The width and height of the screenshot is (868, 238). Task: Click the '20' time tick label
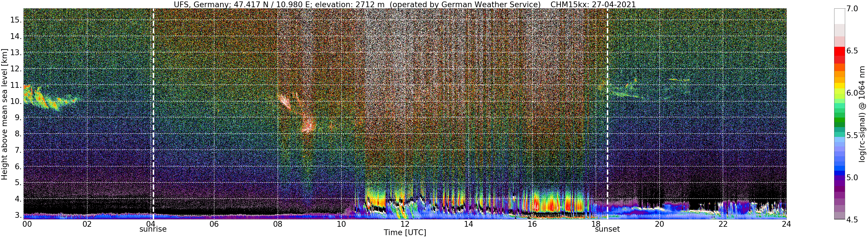point(659,224)
